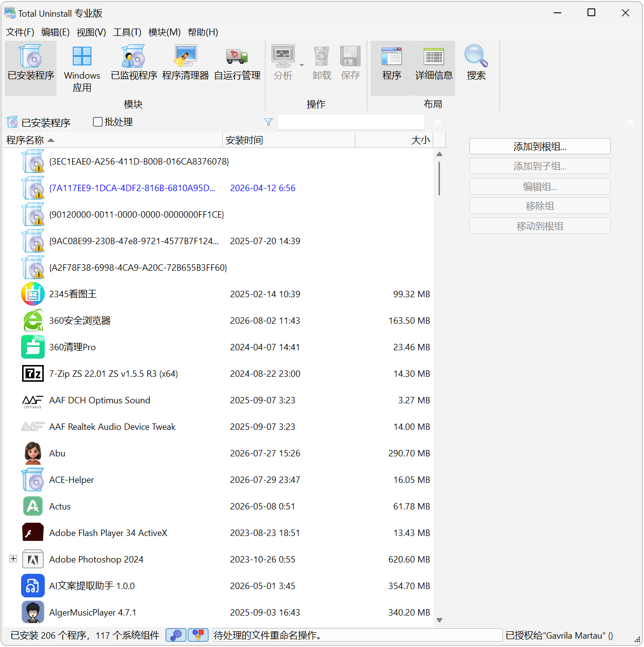The image size is (644, 647).
Task: Click the list scrollbar down arrow
Action: [439, 620]
